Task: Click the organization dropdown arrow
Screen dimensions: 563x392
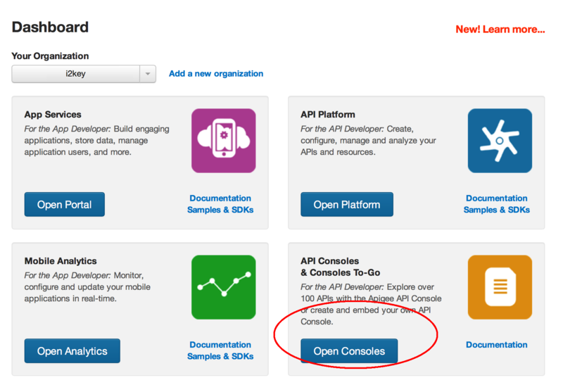Action: coord(148,74)
